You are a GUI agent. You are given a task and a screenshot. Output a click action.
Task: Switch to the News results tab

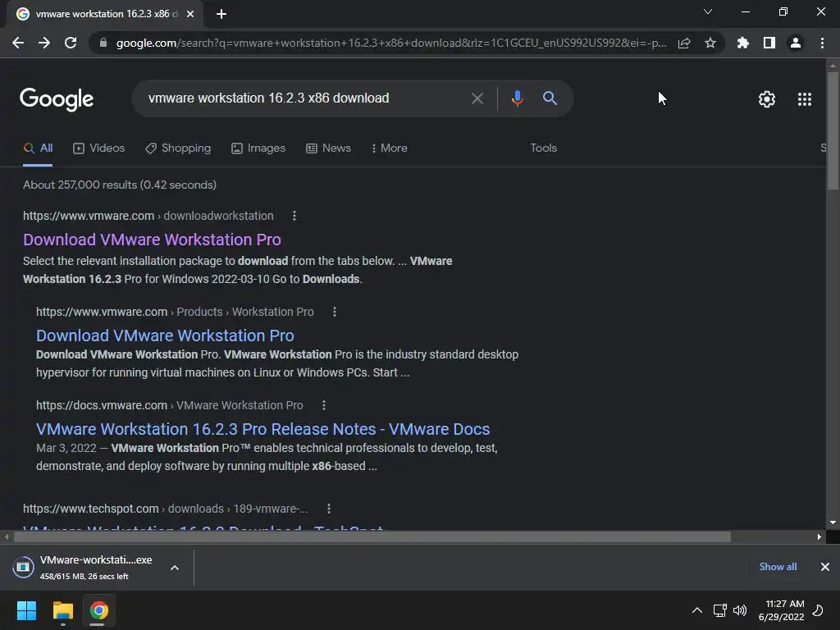click(x=328, y=148)
